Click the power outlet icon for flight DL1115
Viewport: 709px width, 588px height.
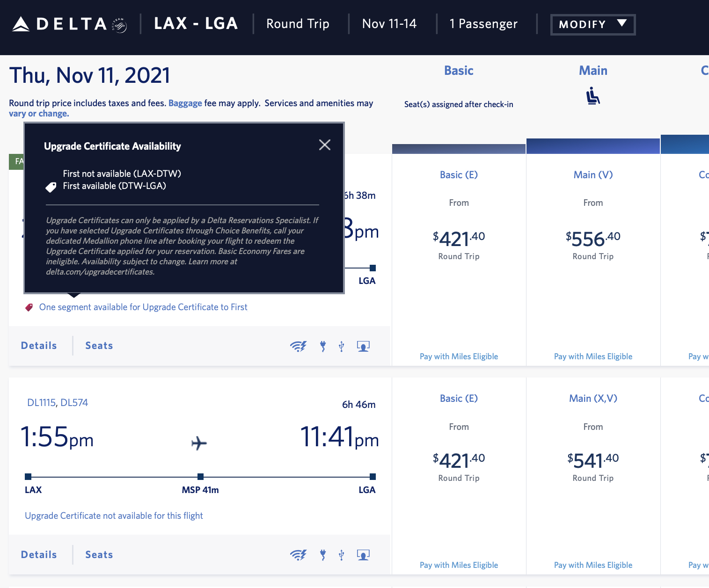point(322,555)
